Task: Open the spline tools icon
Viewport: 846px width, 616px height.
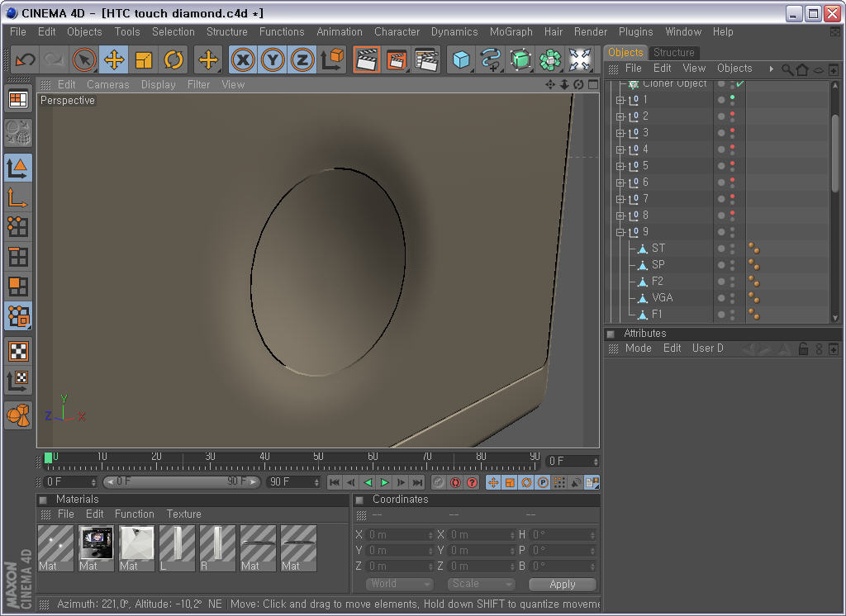Action: tap(491, 59)
